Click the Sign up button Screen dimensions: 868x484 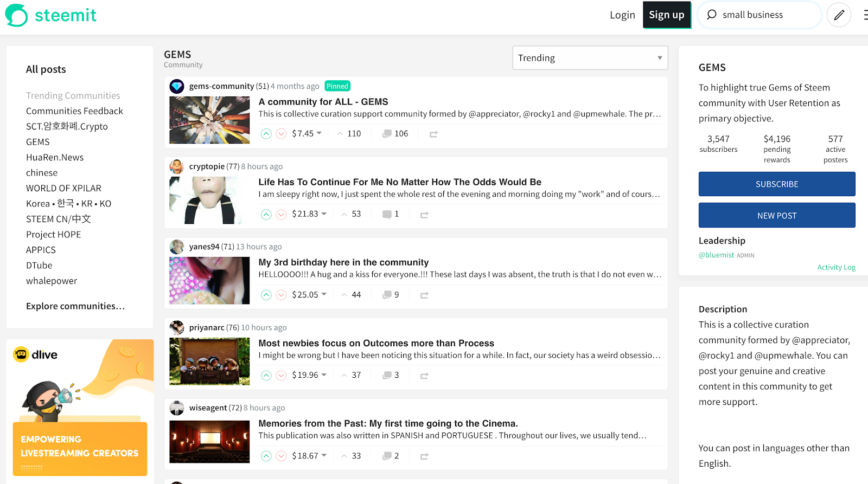coord(667,15)
